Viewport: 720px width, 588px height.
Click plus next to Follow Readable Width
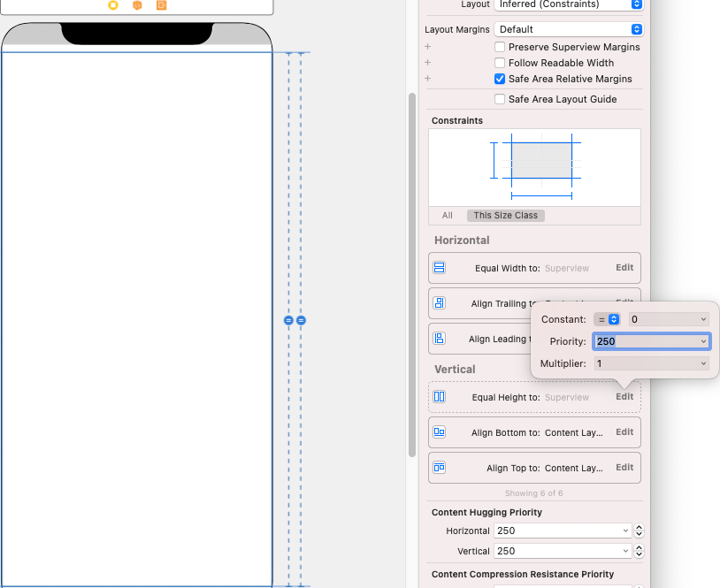(427, 63)
